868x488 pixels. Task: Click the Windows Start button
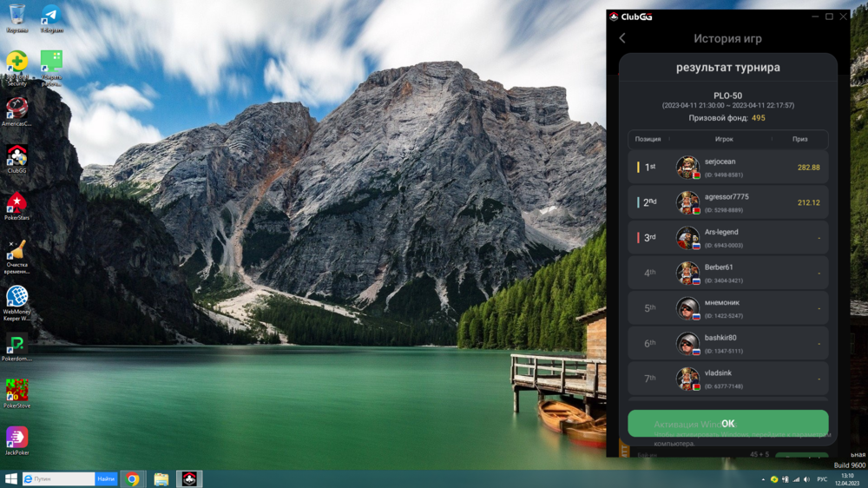pyautogui.click(x=11, y=478)
